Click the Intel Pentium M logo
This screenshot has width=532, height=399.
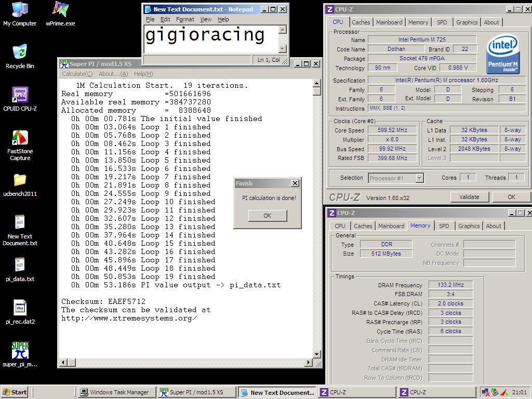pos(502,54)
